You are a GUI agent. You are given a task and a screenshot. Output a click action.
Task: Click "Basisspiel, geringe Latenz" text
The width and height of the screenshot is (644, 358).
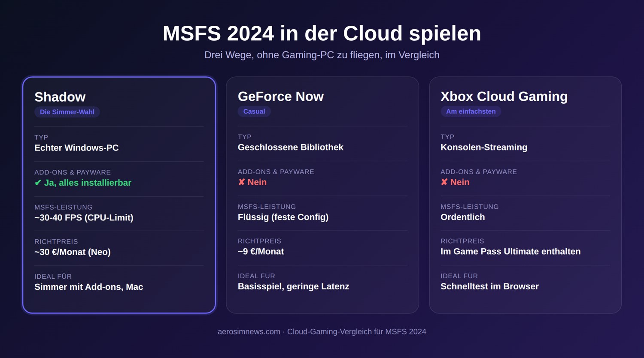pyautogui.click(x=294, y=286)
